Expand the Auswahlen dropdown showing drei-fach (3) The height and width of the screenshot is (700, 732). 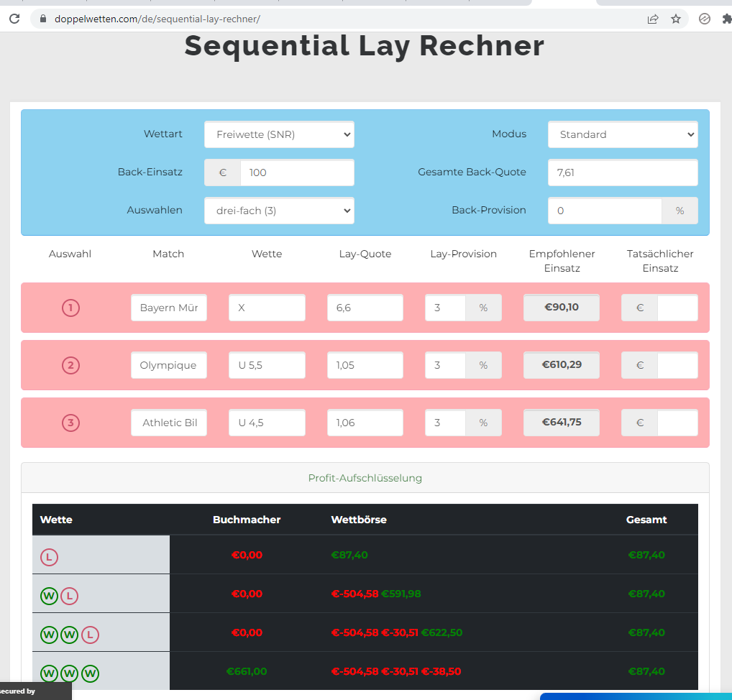pyautogui.click(x=279, y=211)
